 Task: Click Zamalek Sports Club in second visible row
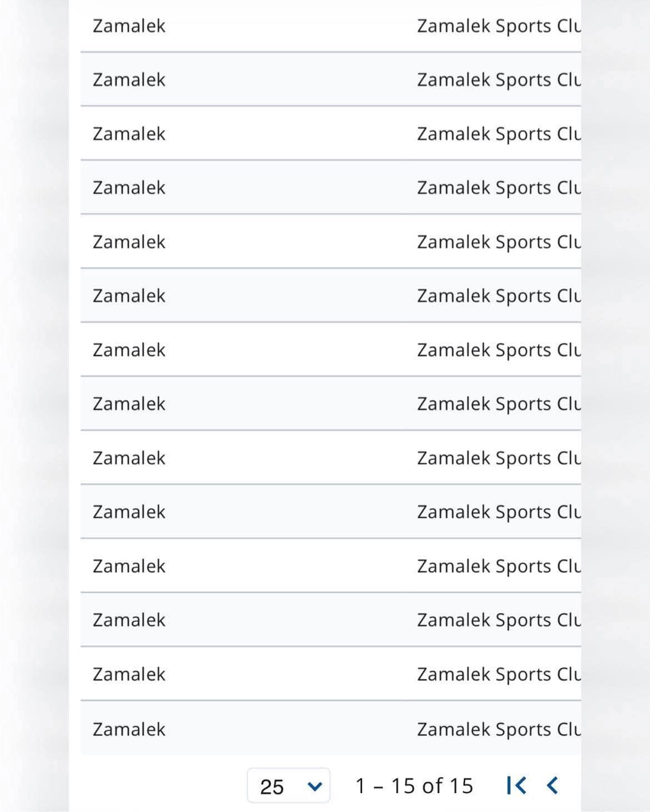[498, 80]
